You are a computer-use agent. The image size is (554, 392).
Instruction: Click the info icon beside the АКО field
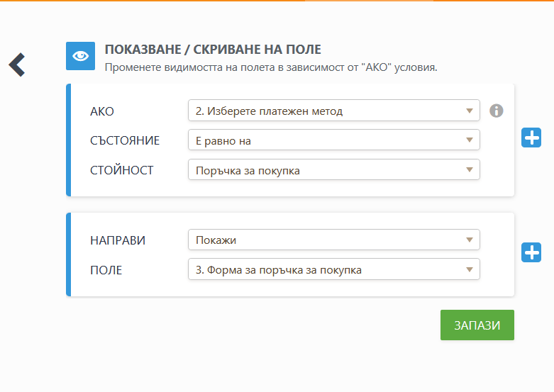(497, 111)
